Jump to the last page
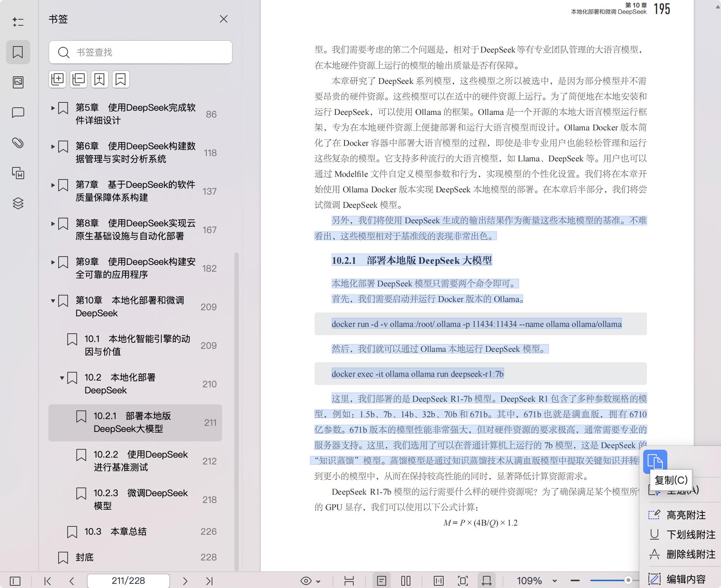 tap(209, 581)
